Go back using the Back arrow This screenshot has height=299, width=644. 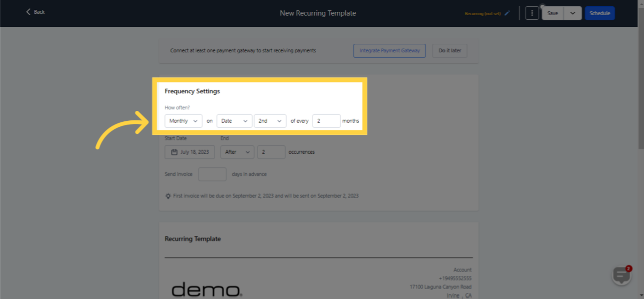point(35,12)
